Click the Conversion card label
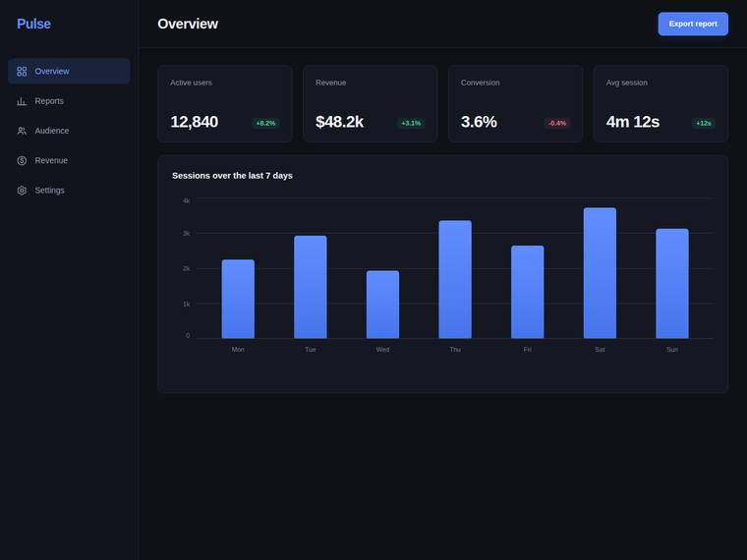Image resolution: width=747 pixels, height=560 pixels. click(481, 83)
